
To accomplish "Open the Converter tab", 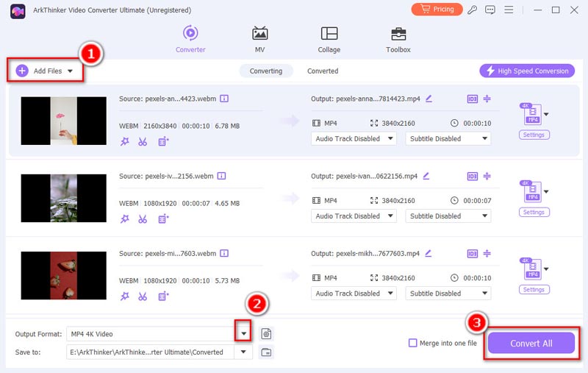I will click(x=190, y=39).
